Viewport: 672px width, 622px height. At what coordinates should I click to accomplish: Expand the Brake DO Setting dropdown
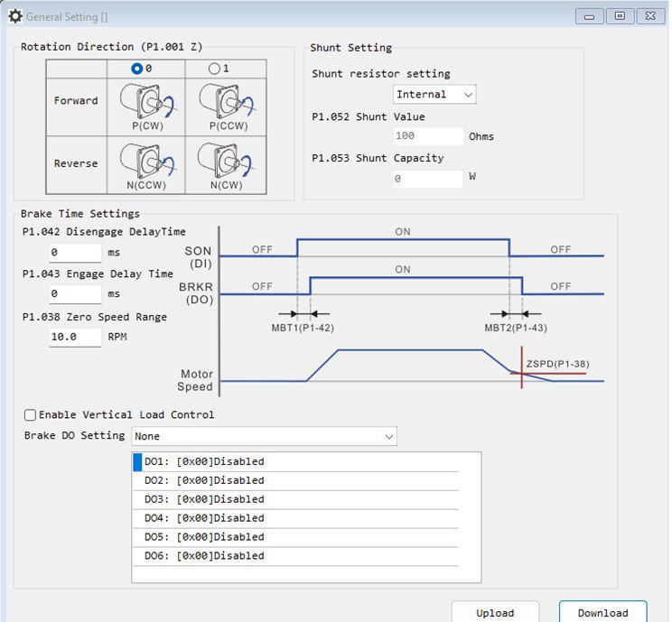pyautogui.click(x=264, y=436)
